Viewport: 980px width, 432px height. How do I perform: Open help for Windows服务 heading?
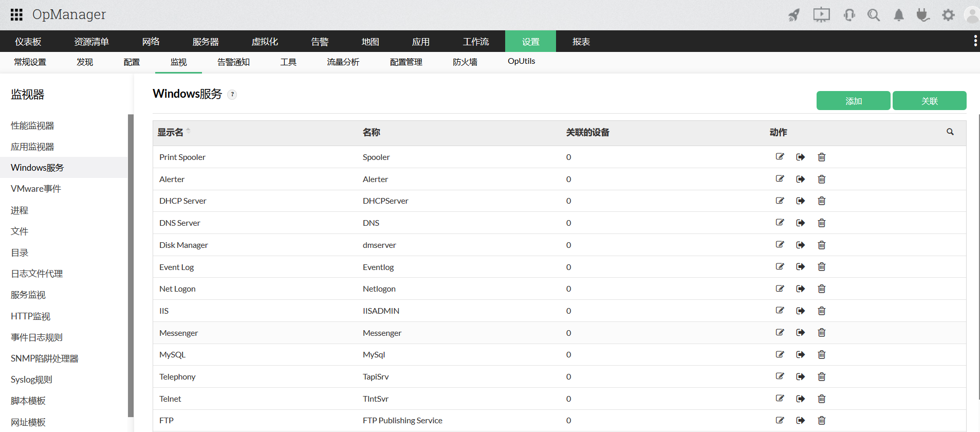click(232, 95)
